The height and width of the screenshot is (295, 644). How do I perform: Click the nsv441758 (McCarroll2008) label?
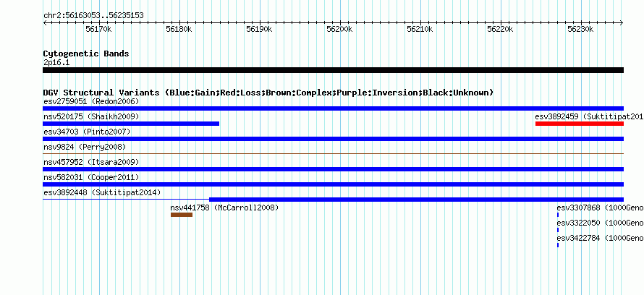click(x=224, y=208)
